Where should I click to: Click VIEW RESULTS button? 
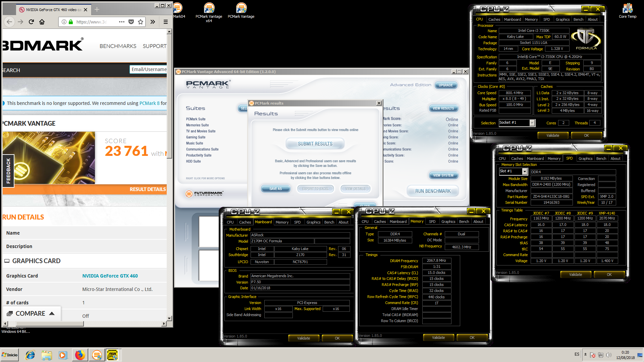(443, 108)
